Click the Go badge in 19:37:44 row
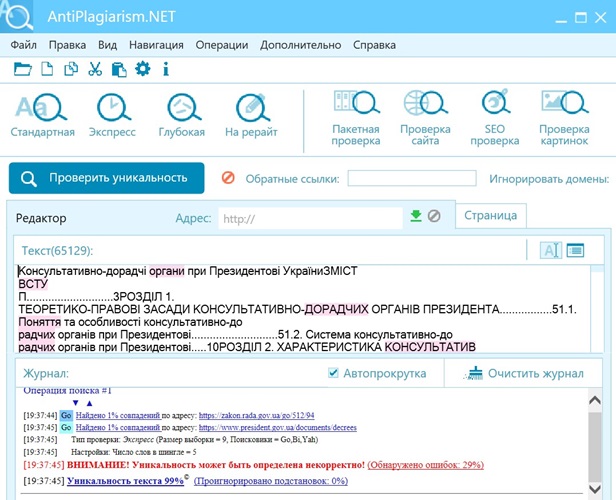Viewport: 616px width, 500px height. pos(66,415)
